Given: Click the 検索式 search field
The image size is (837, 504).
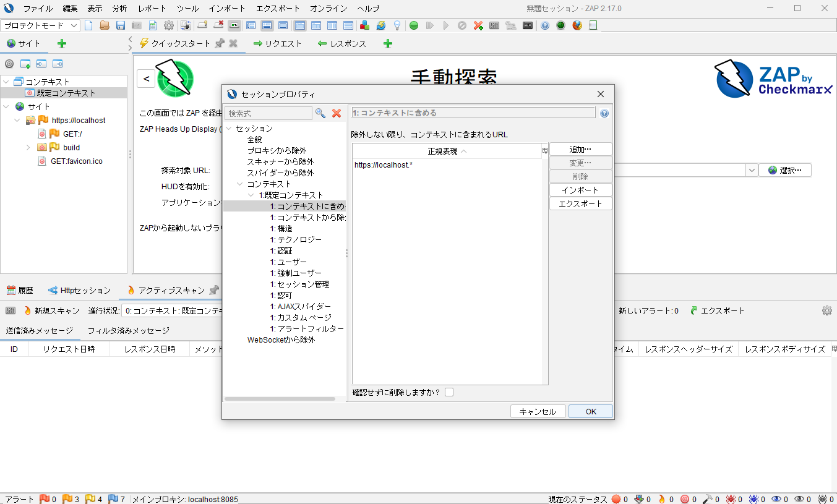Looking at the screenshot, I should 268,113.
